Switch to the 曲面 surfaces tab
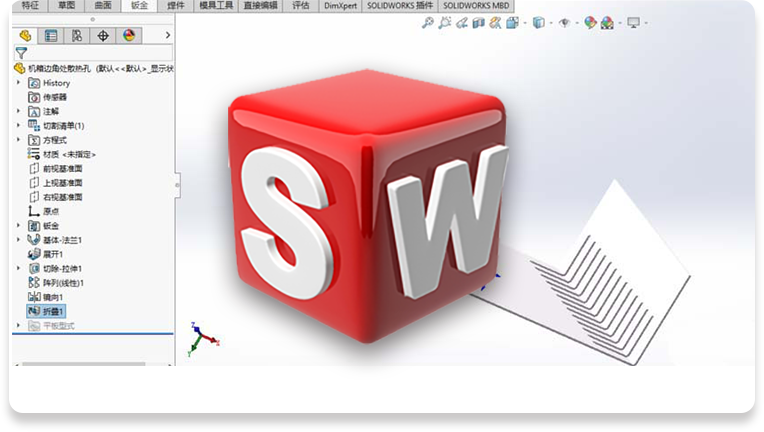 pos(102,6)
